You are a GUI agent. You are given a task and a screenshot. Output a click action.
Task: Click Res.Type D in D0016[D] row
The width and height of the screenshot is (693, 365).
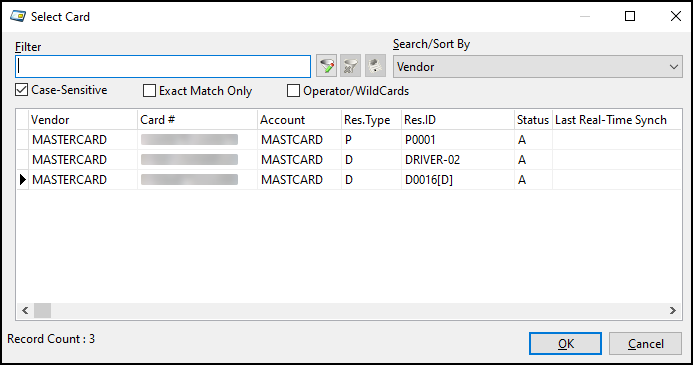pos(349,180)
